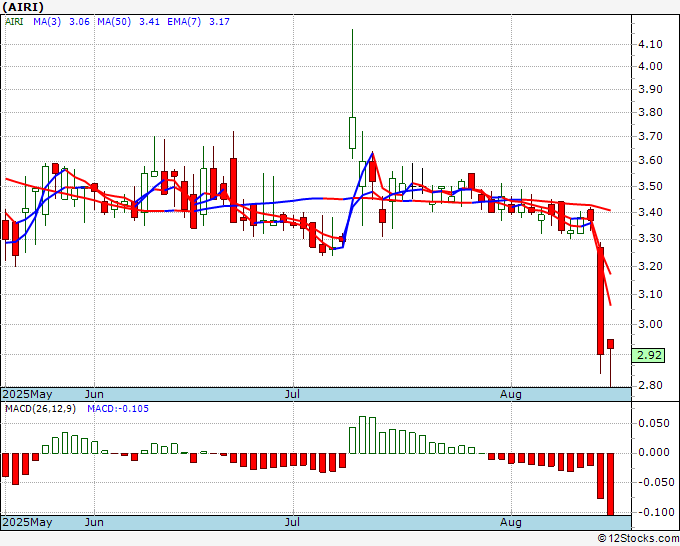The height and width of the screenshot is (546, 680).
Task: Click the 4.10 price axis label
Action: (650, 44)
